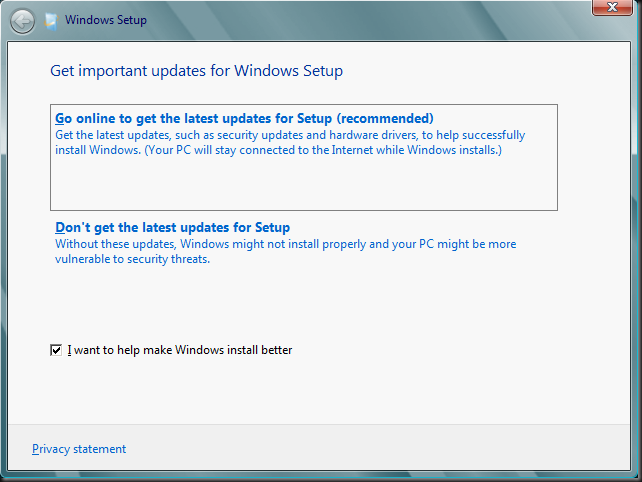Click empty space inside the recommended option box
642x482 pixels.
(x=304, y=184)
